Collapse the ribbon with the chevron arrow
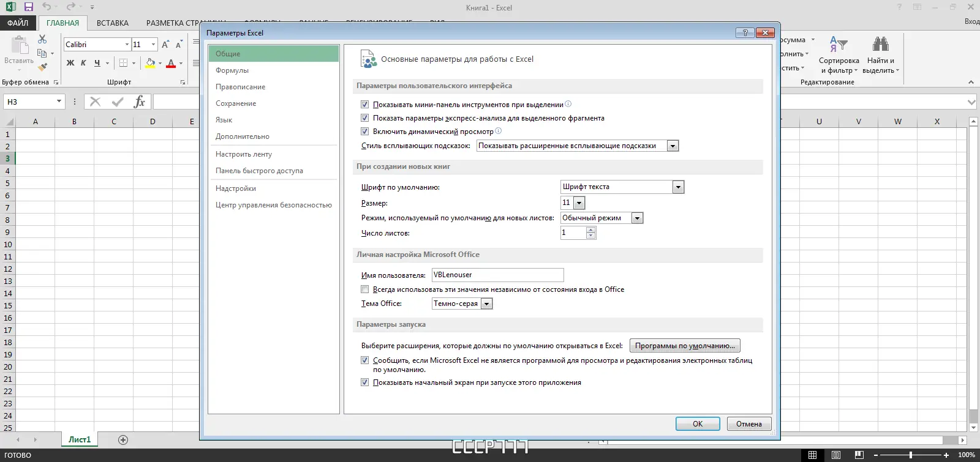This screenshot has height=462, width=980. click(971, 82)
